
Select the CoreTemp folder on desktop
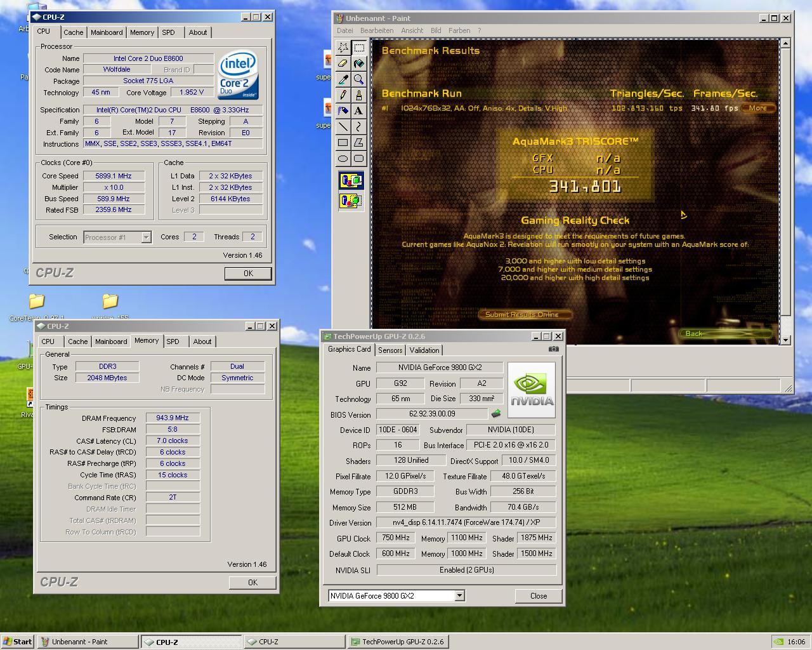37,306
